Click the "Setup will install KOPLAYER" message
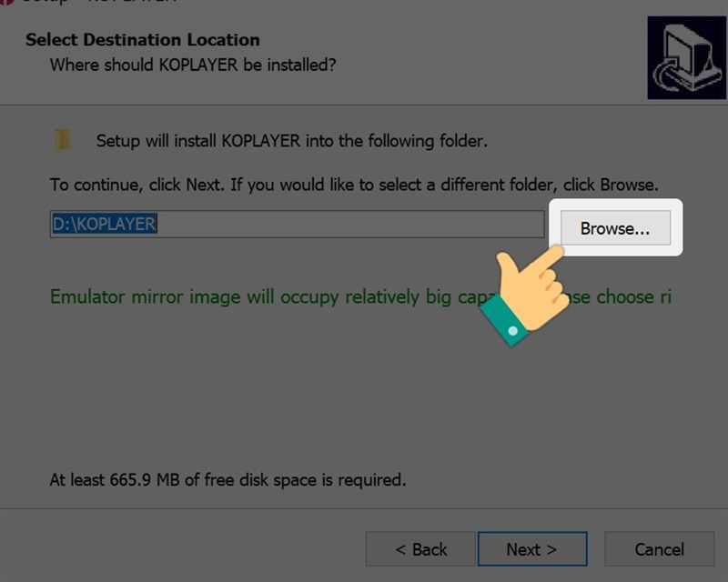The height and width of the screenshot is (582, 728). (x=292, y=141)
